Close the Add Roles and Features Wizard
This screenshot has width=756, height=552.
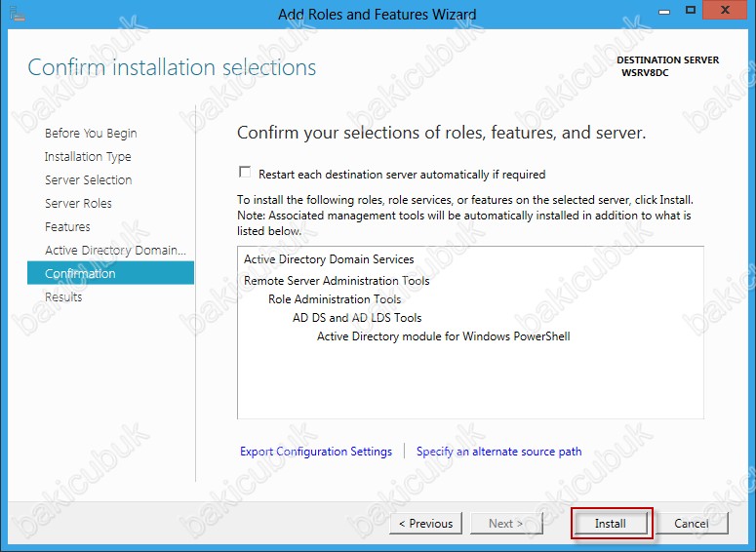pos(725,10)
